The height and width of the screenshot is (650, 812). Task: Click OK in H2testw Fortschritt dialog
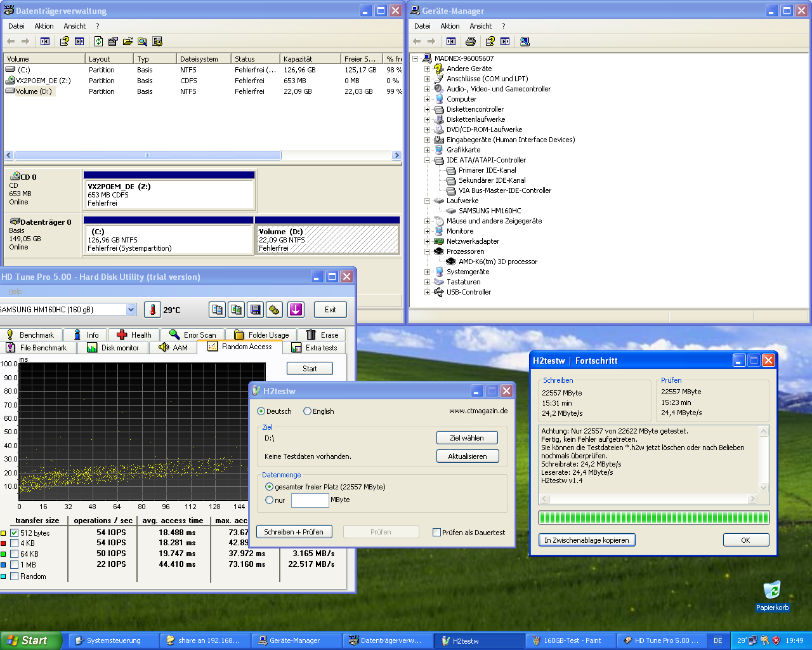click(746, 540)
